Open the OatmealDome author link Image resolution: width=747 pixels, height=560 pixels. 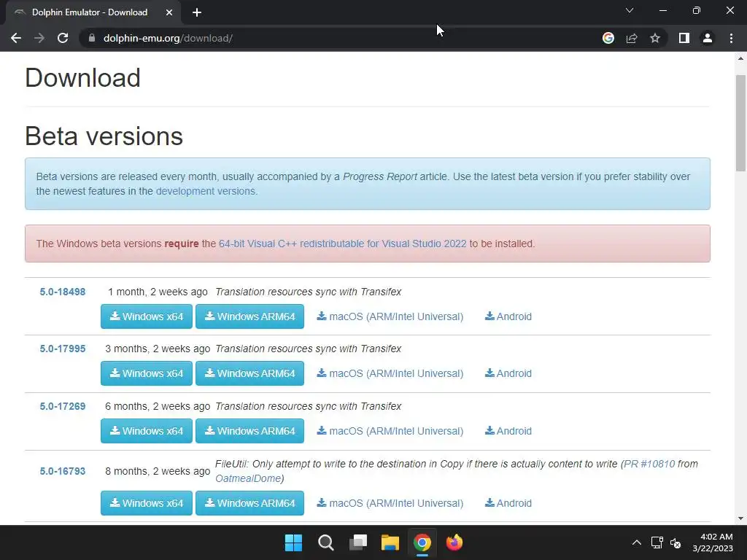coord(248,478)
